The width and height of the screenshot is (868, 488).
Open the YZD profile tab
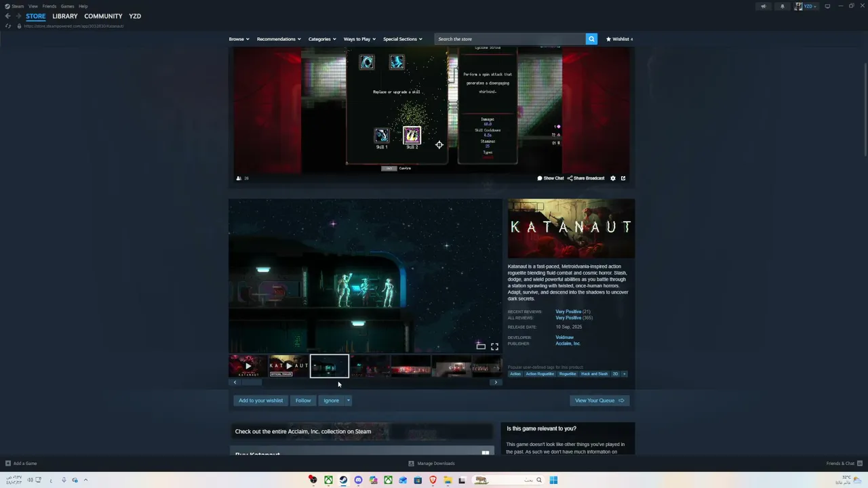coord(135,16)
